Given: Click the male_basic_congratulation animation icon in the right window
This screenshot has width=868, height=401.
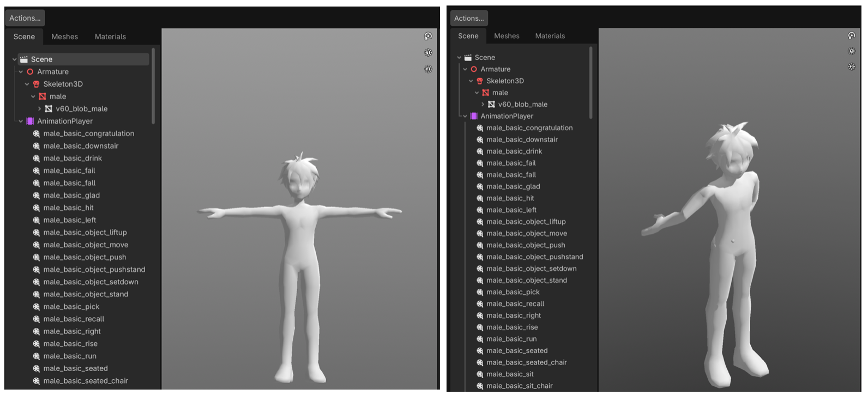Looking at the screenshot, I should tap(480, 128).
